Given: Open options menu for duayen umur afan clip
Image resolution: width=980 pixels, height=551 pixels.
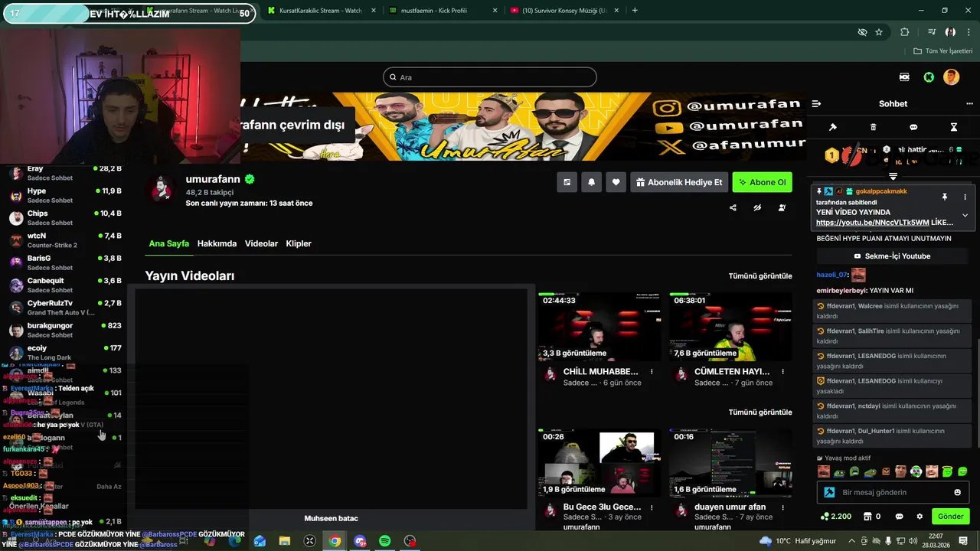Looking at the screenshot, I should (x=782, y=507).
